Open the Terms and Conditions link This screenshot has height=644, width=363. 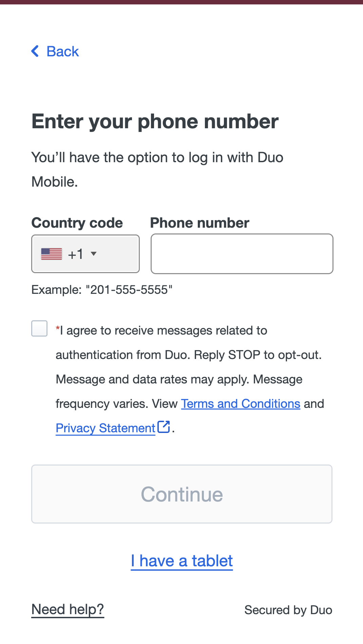[x=241, y=404]
